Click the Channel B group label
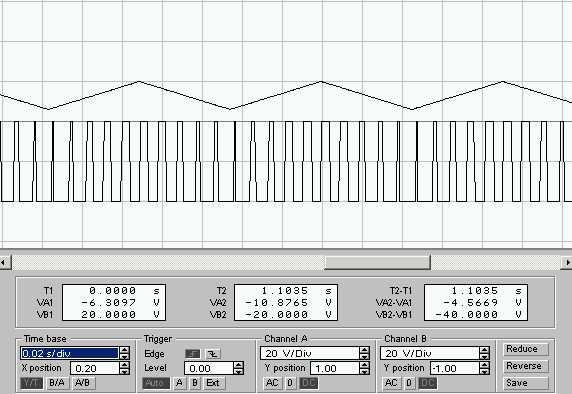Viewport: 572px width, 394px height. [x=405, y=339]
